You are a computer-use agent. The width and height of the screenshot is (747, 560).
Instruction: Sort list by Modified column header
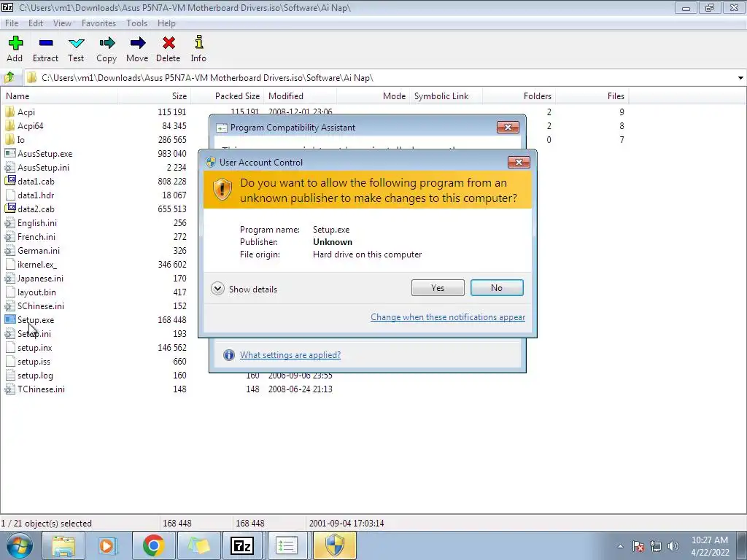pos(300,96)
